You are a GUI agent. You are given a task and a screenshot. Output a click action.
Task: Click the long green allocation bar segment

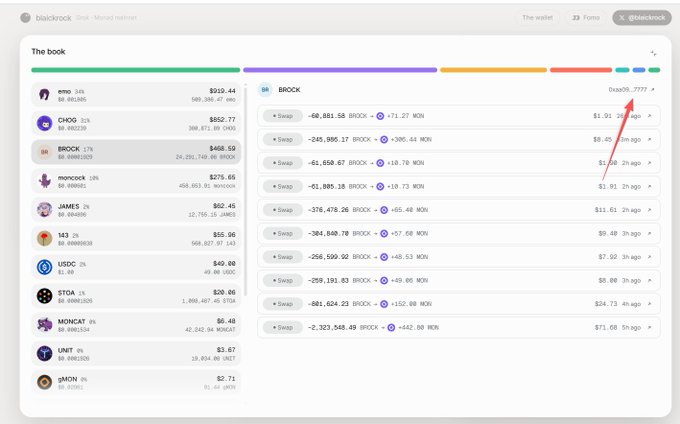pyautogui.click(x=136, y=70)
